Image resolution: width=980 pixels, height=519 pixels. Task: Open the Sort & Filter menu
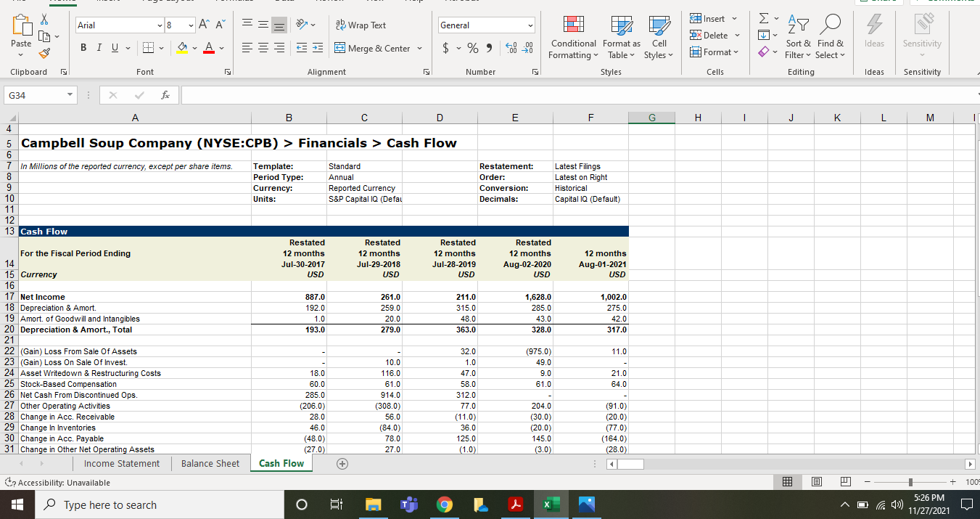pos(798,38)
